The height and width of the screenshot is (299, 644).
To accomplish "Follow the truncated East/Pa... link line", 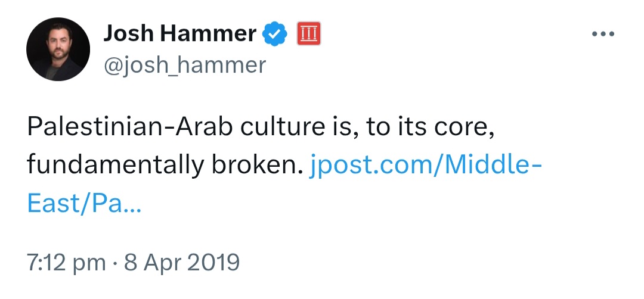I will tap(84, 204).
